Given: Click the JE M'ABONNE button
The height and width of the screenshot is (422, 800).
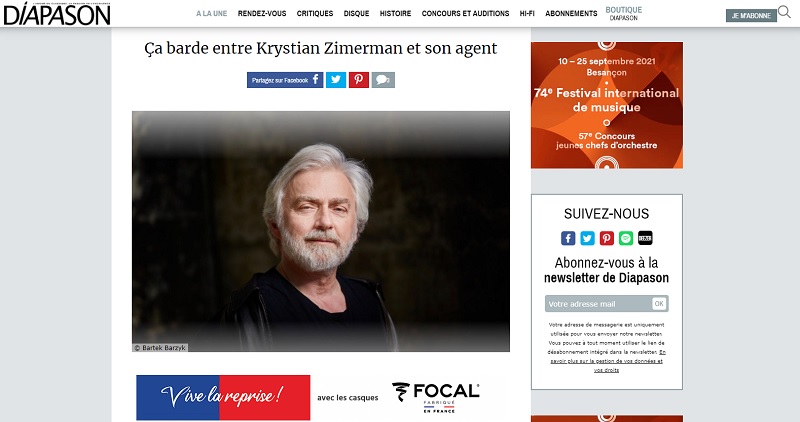Looking at the screenshot, I should click(751, 16).
